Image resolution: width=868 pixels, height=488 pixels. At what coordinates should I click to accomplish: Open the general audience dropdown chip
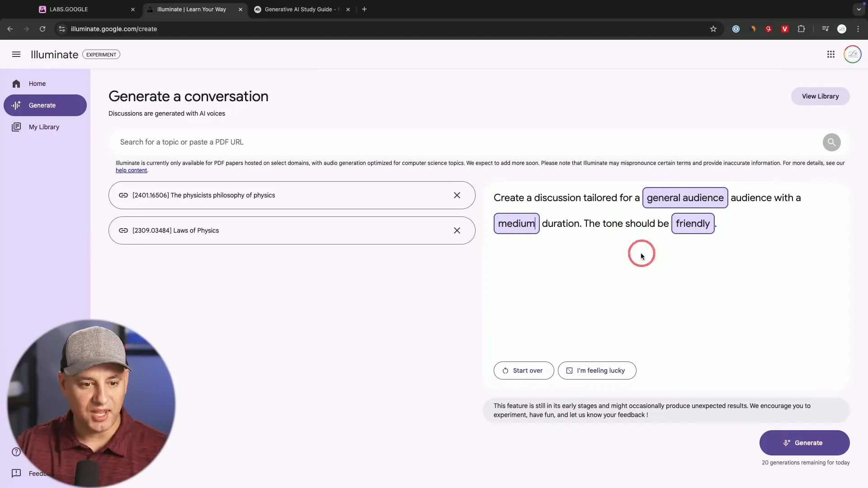coord(685,198)
